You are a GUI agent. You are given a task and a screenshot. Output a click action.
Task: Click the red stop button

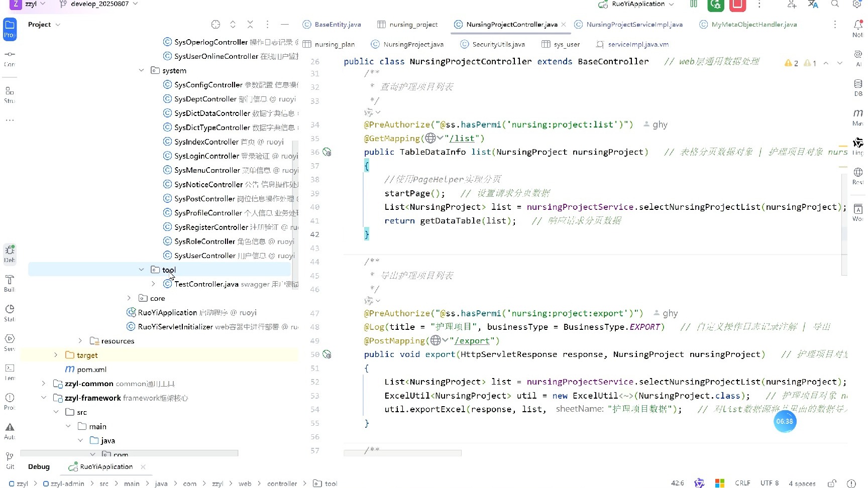click(737, 5)
